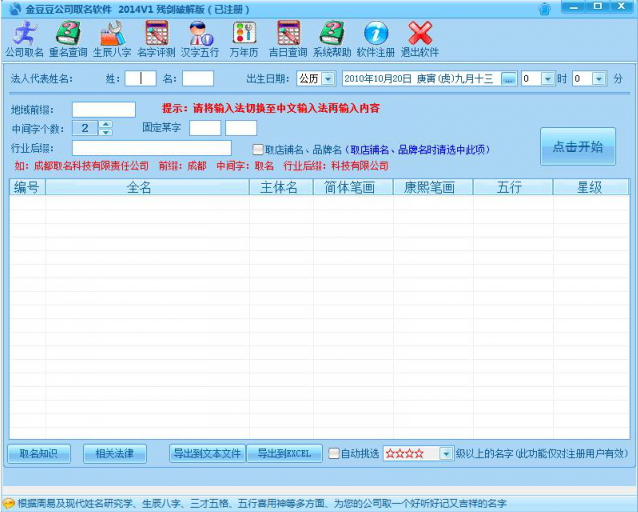Toggle the 自动挑选 checkbox
This screenshot has height=512, width=638.
334,454
